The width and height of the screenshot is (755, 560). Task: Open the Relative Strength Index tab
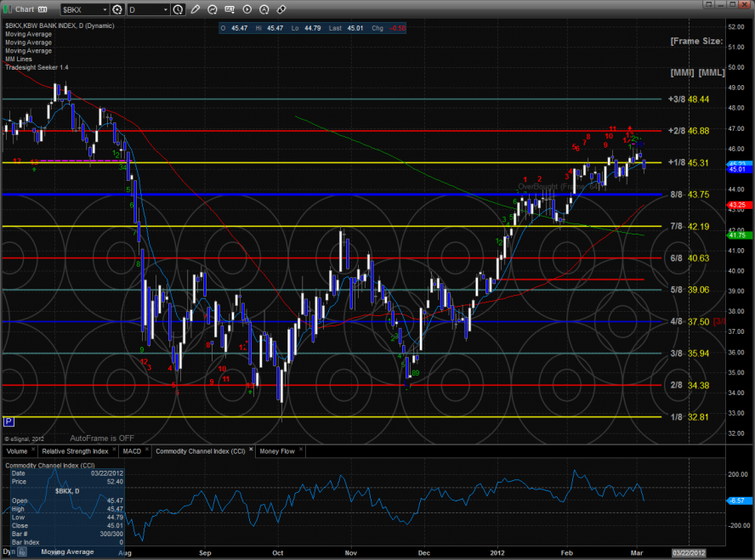pyautogui.click(x=74, y=450)
